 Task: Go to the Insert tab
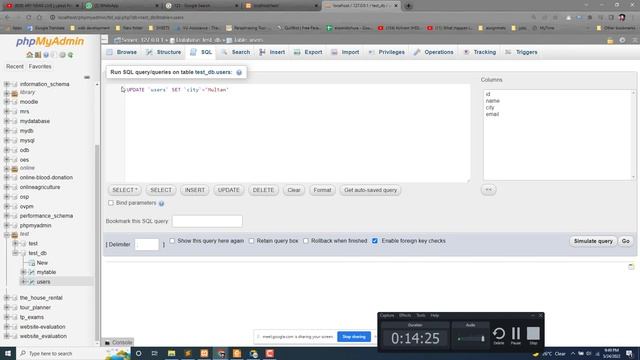click(x=272, y=52)
